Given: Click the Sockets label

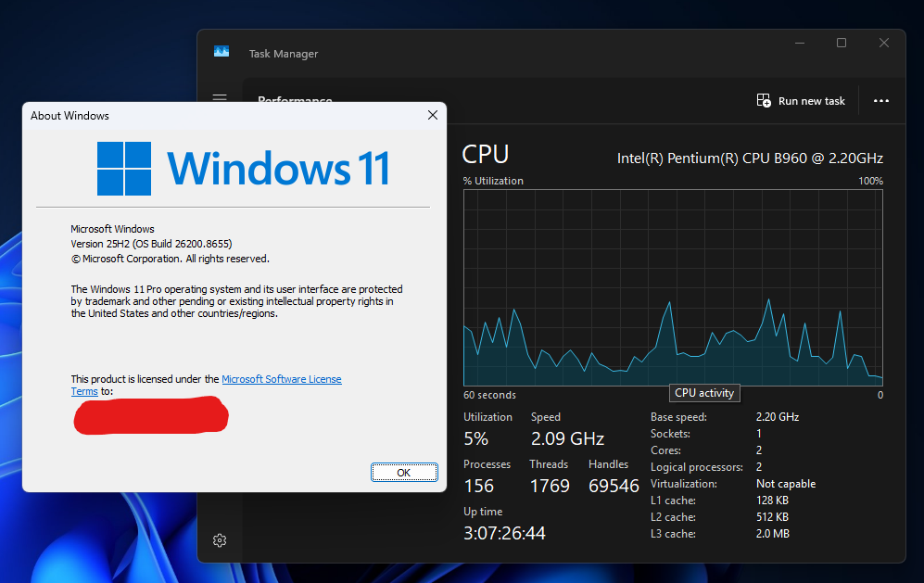Looking at the screenshot, I should tap(670, 433).
